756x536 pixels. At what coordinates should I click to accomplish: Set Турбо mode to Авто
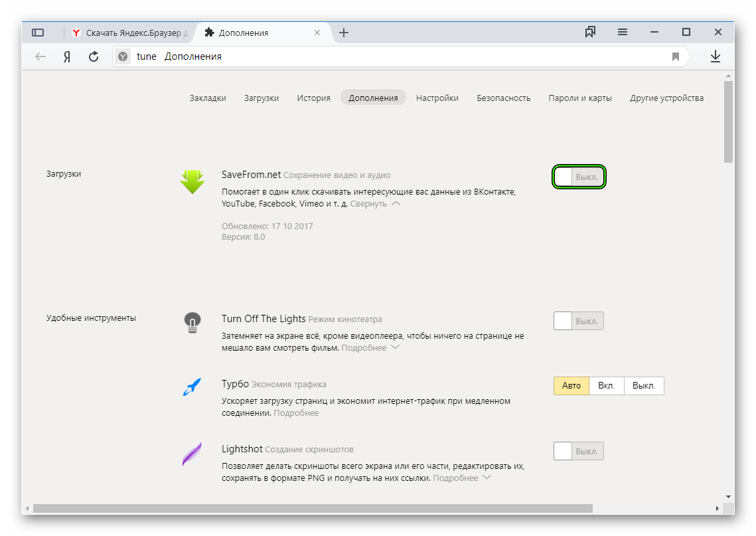point(571,386)
